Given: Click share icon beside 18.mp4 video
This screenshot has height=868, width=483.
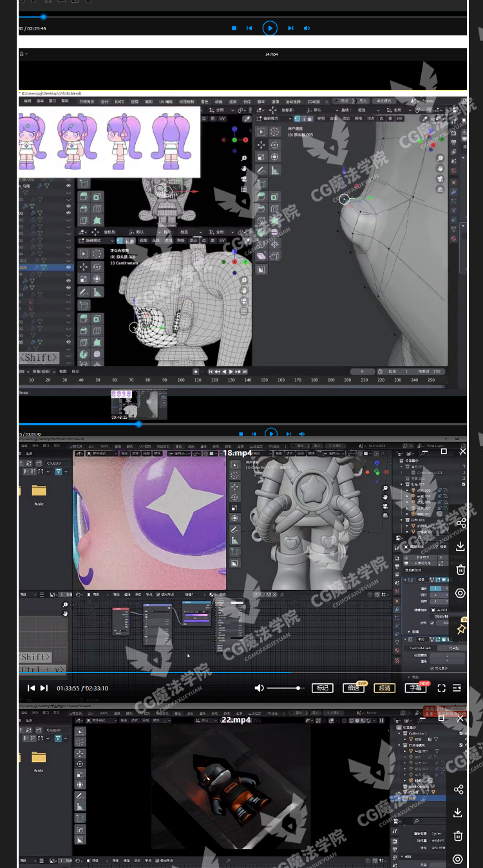Looking at the screenshot, I should click(x=460, y=522).
